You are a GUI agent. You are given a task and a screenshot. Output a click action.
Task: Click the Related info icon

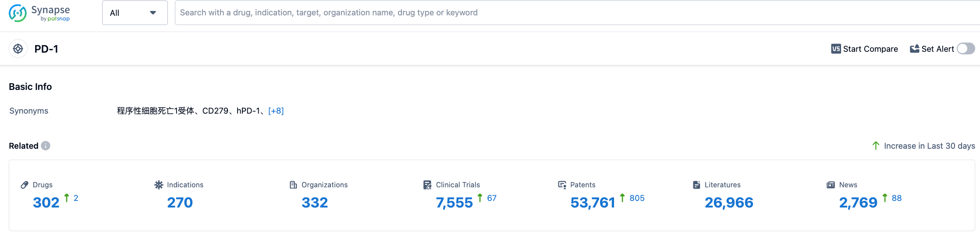(x=46, y=146)
